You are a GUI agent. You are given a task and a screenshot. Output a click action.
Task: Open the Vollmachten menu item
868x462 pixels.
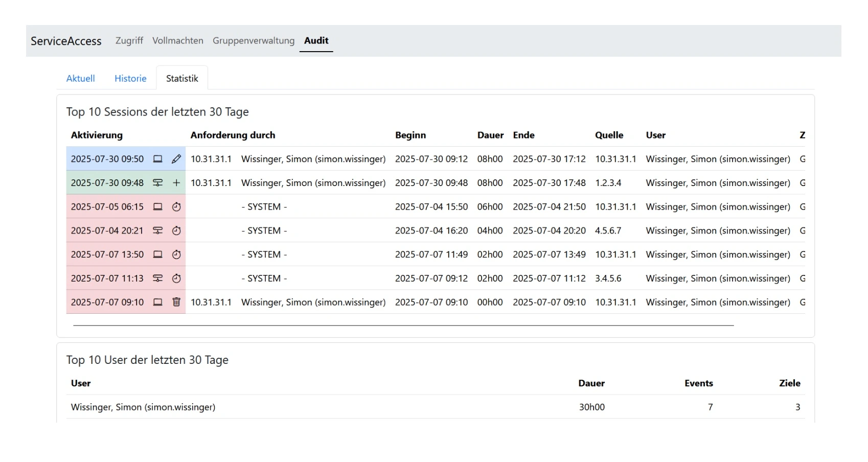(178, 40)
